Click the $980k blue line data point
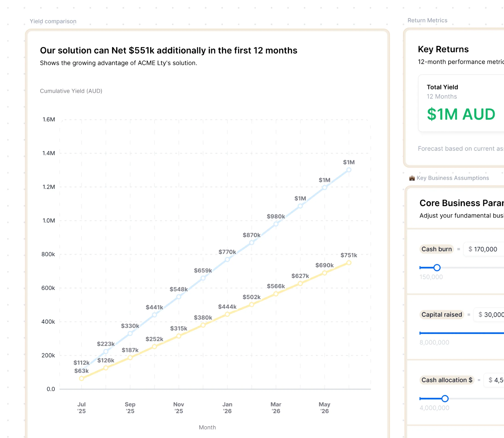 point(276,224)
